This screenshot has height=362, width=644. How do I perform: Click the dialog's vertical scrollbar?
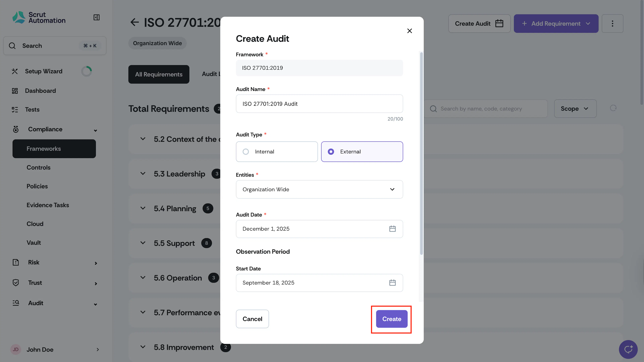tap(421, 153)
